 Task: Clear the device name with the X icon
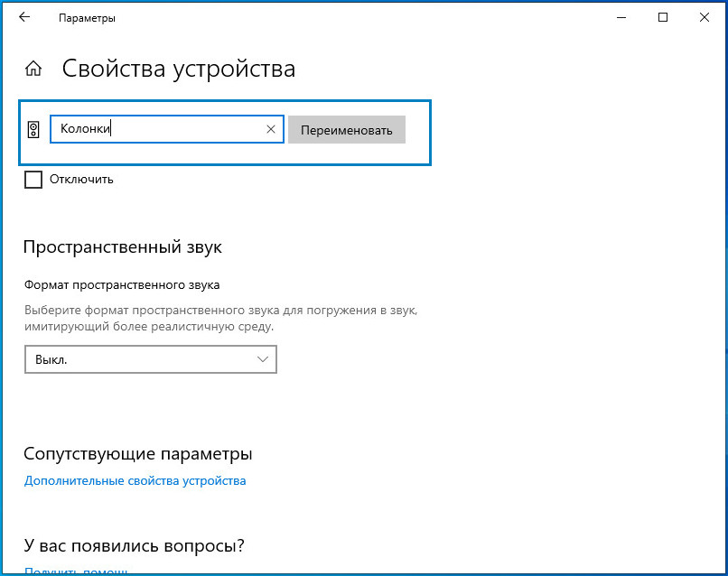[x=271, y=129]
